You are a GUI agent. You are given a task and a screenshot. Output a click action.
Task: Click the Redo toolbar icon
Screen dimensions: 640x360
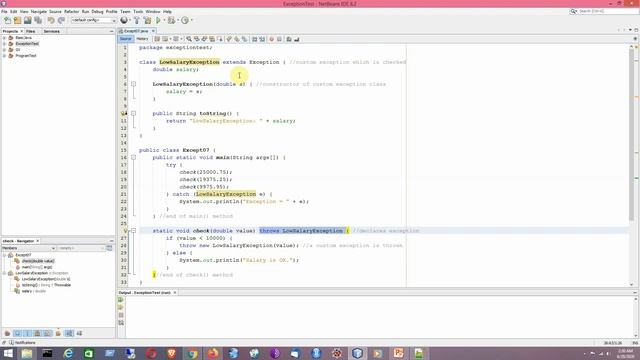click(61, 20)
